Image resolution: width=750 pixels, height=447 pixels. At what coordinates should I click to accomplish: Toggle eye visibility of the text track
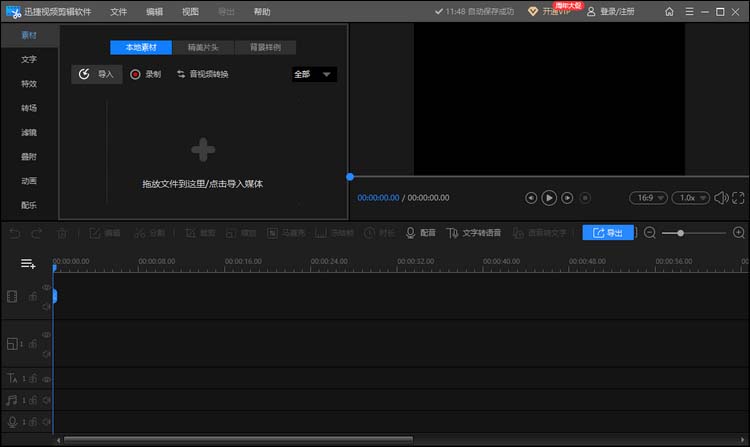pyautogui.click(x=46, y=380)
